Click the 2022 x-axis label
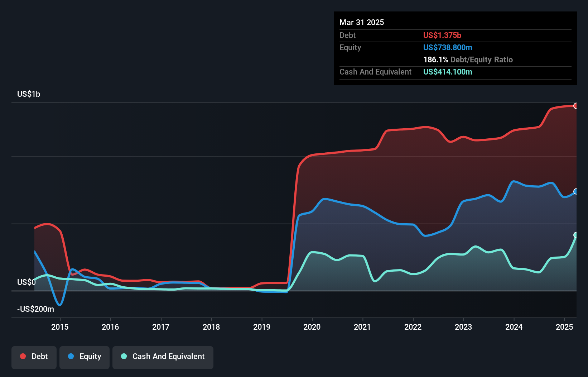588x377 pixels. 413,327
